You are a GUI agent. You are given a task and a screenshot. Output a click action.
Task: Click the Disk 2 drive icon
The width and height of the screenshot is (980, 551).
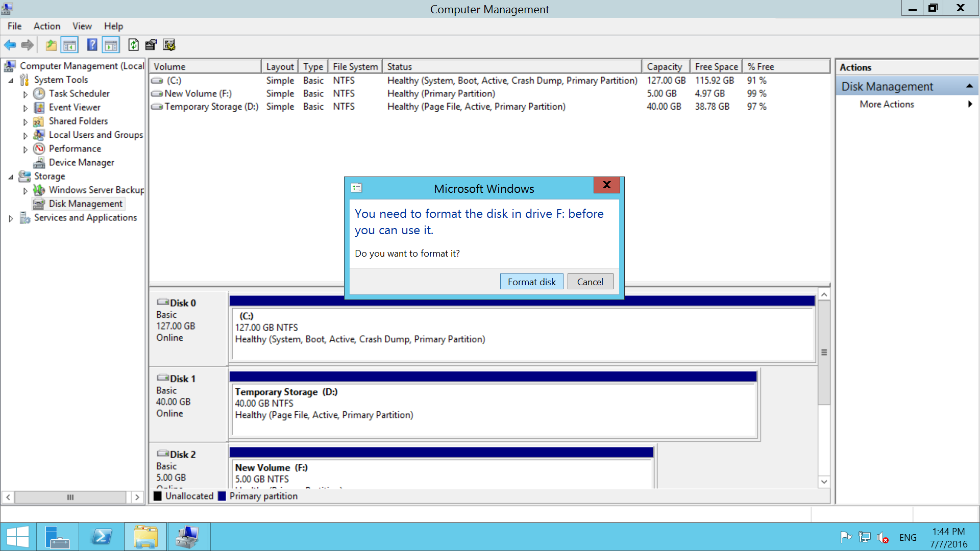[163, 454]
